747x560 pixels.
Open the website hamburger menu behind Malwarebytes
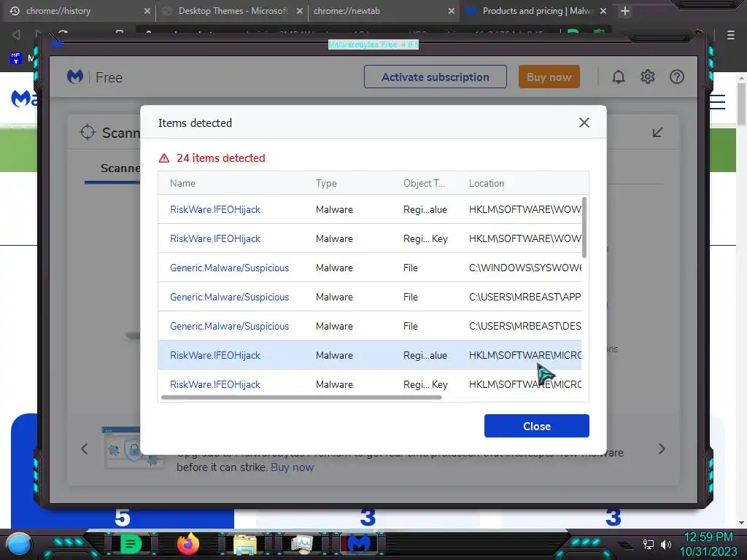pyautogui.click(x=717, y=102)
